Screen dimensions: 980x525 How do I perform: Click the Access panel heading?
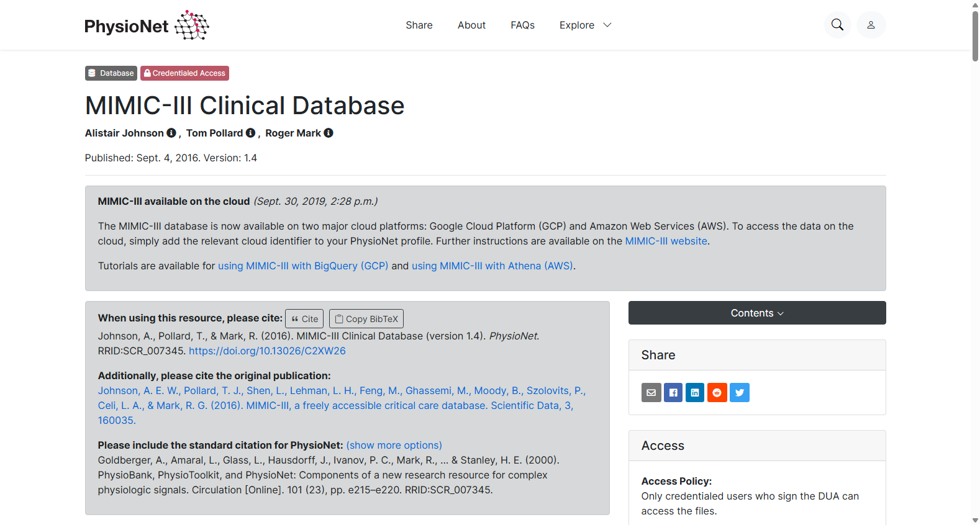pyautogui.click(x=663, y=446)
